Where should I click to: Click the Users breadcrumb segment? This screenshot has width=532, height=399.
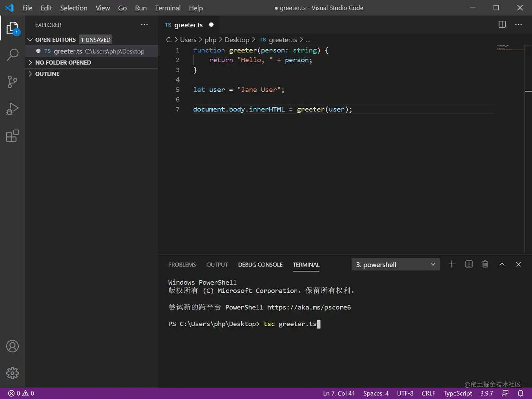tap(188, 40)
